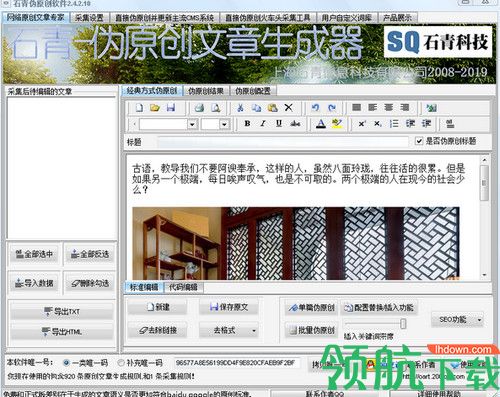This screenshot has width=500, height=397.
Task: Click the 导出HTML button
Action: (x=62, y=332)
